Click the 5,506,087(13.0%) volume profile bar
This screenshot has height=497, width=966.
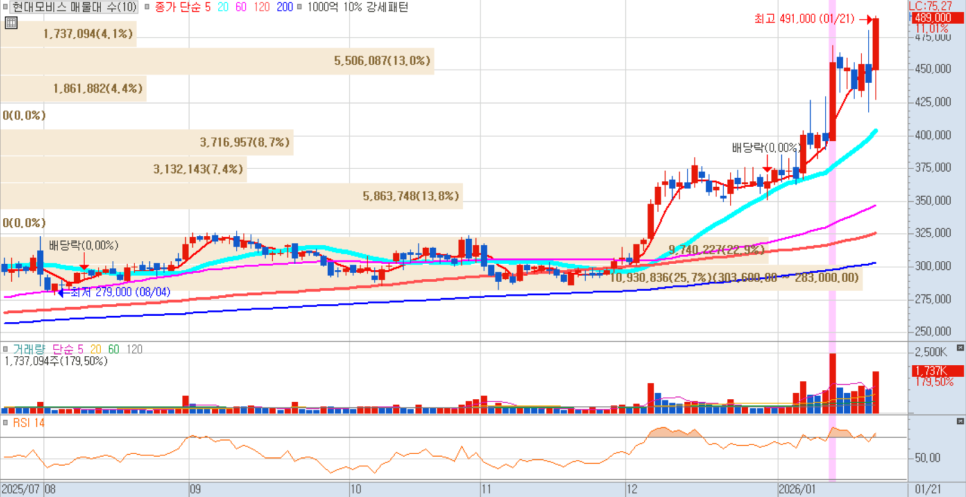[217, 61]
